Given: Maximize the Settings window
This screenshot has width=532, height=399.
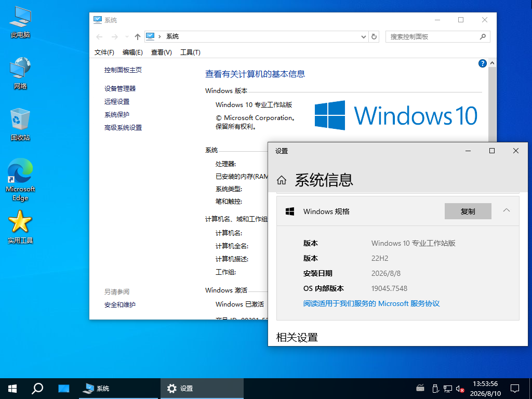Looking at the screenshot, I should click(x=491, y=151).
